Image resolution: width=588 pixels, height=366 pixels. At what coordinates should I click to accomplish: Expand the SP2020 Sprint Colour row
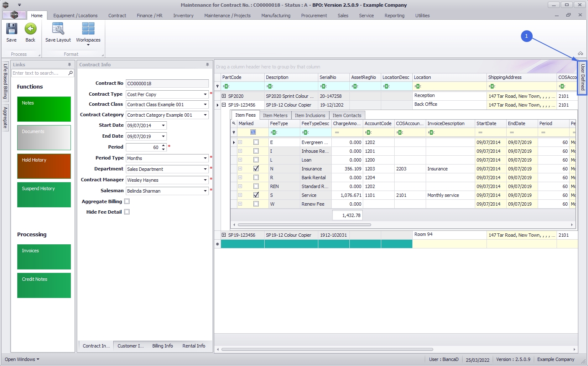tap(224, 96)
